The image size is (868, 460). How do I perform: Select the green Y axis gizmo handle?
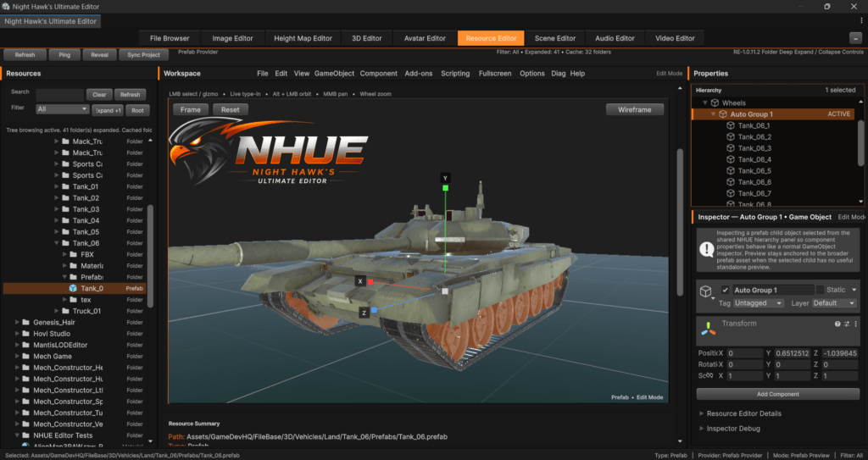[x=445, y=188]
